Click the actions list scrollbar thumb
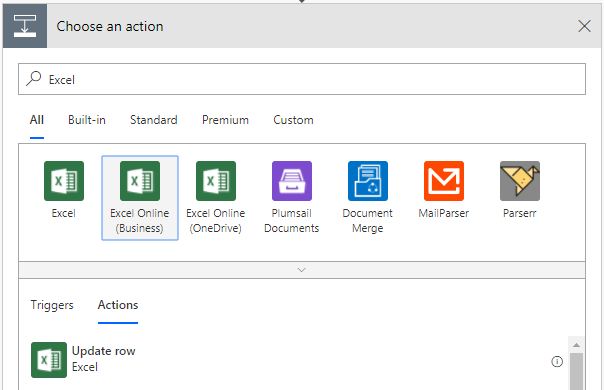 (576, 371)
